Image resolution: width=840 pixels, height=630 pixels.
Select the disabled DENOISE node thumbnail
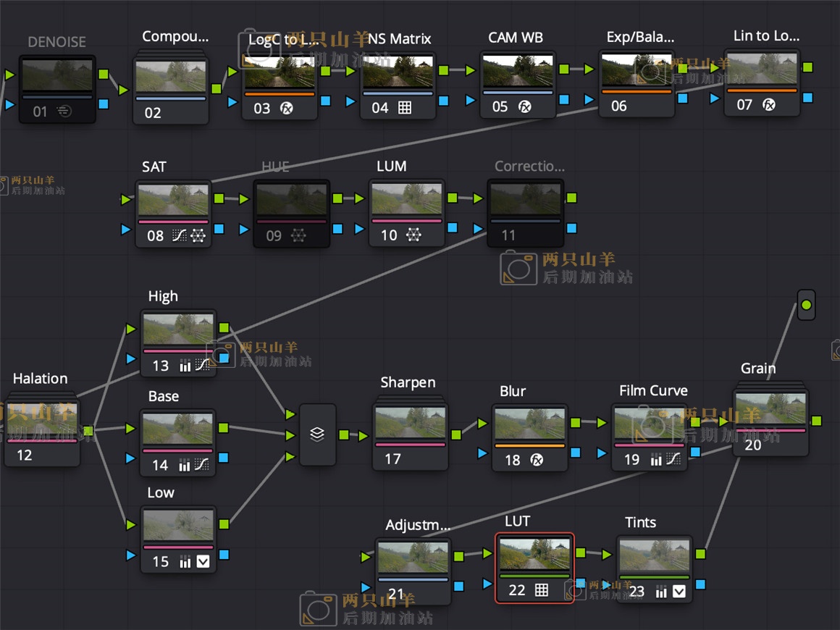[x=57, y=75]
